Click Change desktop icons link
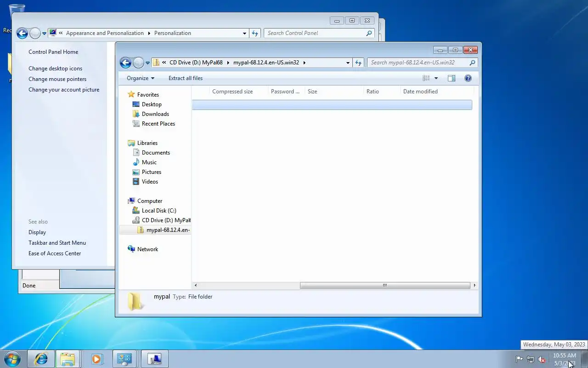The height and width of the screenshot is (368, 588). click(56, 69)
